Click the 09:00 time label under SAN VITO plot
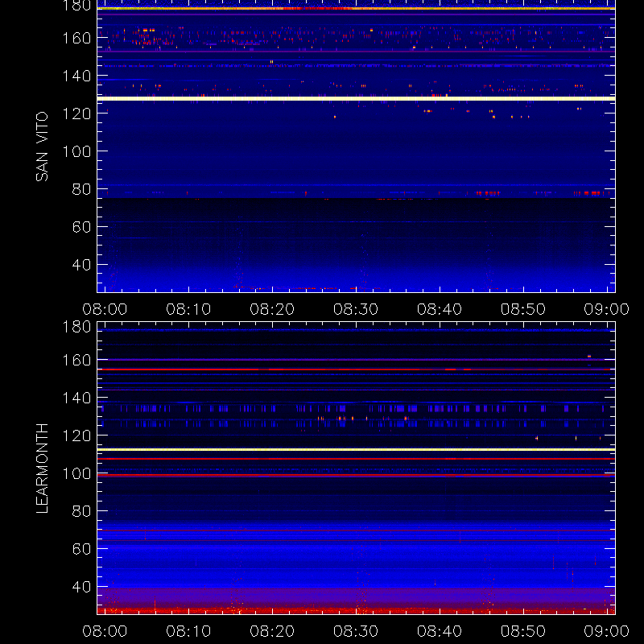 tap(607, 309)
